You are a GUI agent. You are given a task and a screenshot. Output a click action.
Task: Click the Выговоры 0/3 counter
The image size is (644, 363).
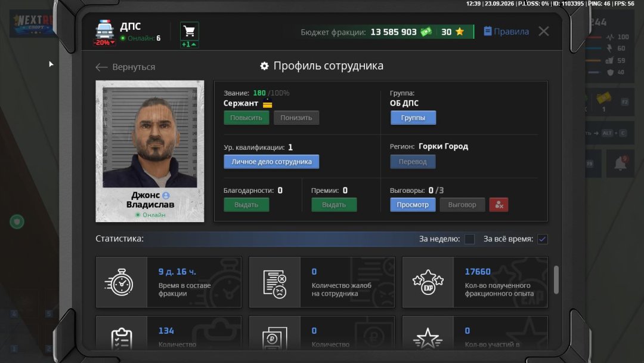(x=417, y=190)
